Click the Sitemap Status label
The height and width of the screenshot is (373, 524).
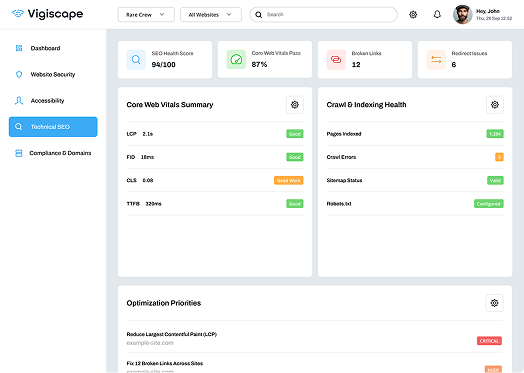[344, 180]
